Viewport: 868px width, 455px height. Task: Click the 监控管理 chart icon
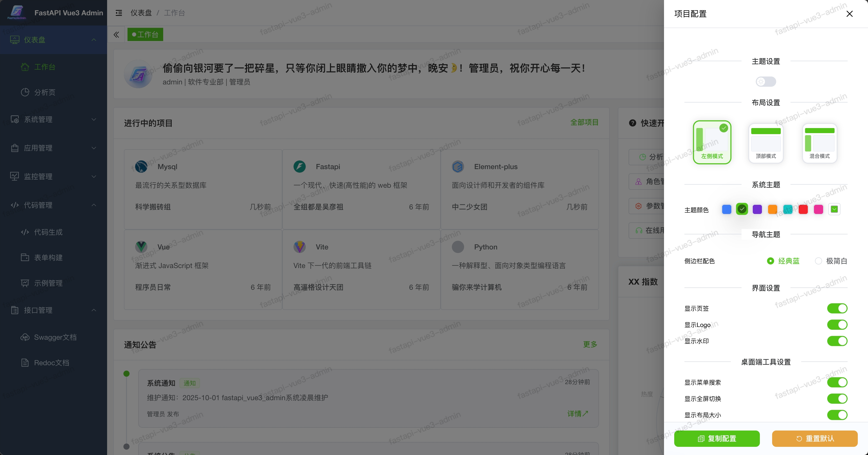(x=15, y=176)
